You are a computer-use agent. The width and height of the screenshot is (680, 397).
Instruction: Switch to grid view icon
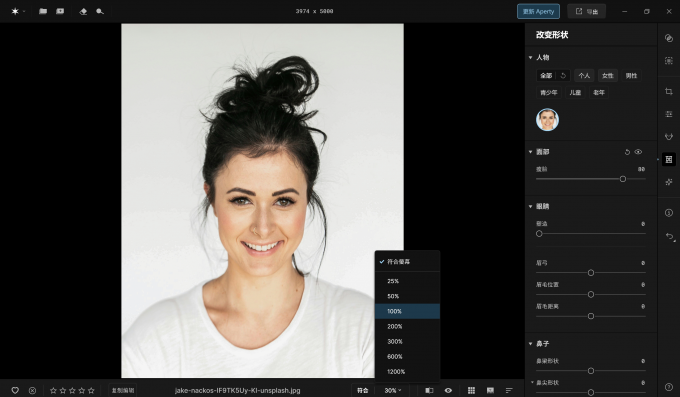[471, 390]
